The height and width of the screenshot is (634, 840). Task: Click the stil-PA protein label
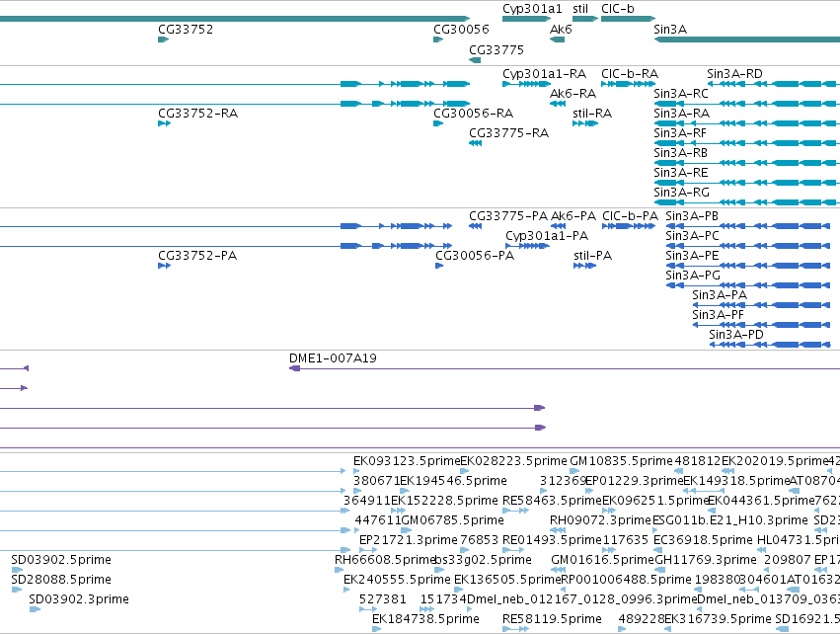592,256
